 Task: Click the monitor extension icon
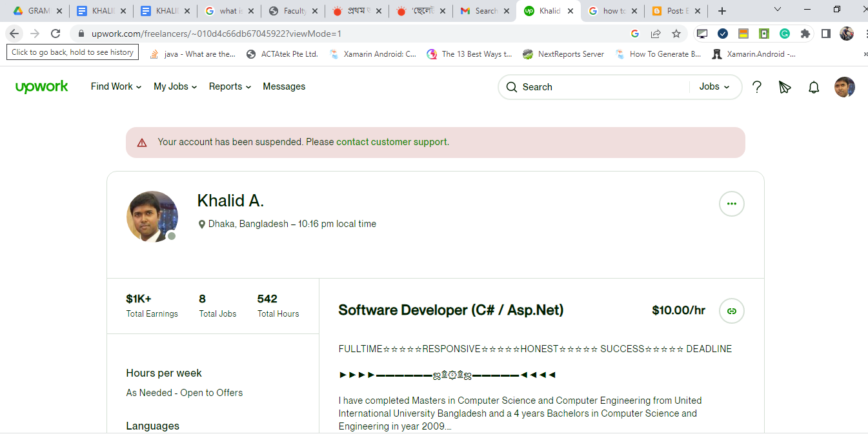(x=702, y=34)
